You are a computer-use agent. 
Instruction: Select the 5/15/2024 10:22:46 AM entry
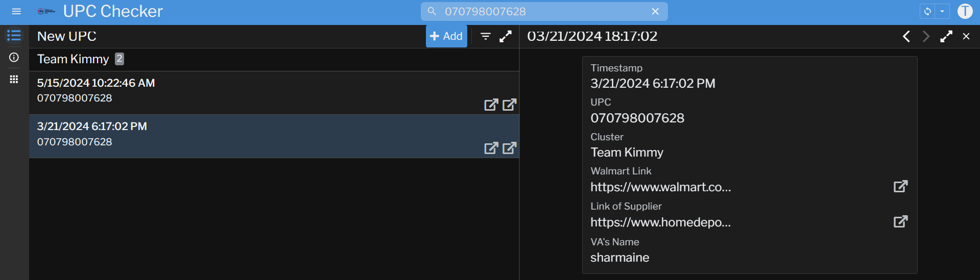(x=204, y=91)
